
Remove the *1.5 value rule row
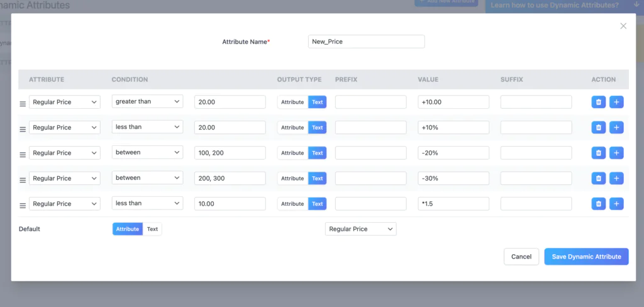(599, 204)
